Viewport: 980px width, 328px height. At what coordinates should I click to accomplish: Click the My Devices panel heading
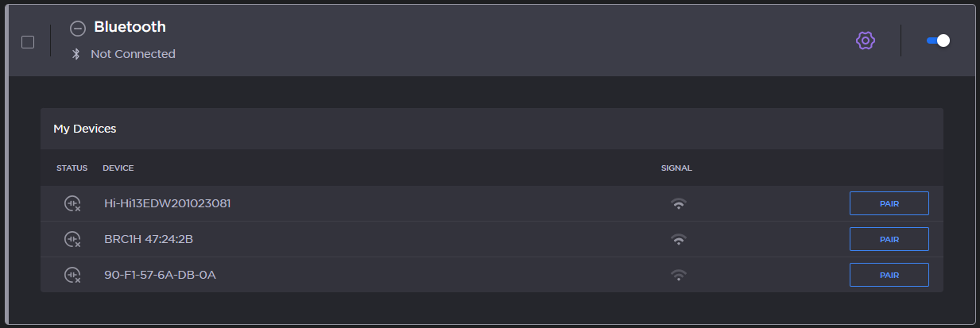[85, 128]
